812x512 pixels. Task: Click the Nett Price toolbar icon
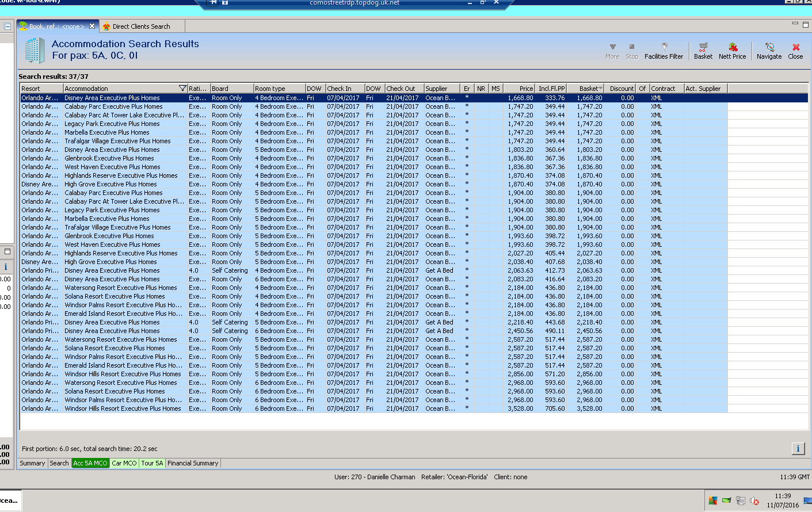[732, 51]
